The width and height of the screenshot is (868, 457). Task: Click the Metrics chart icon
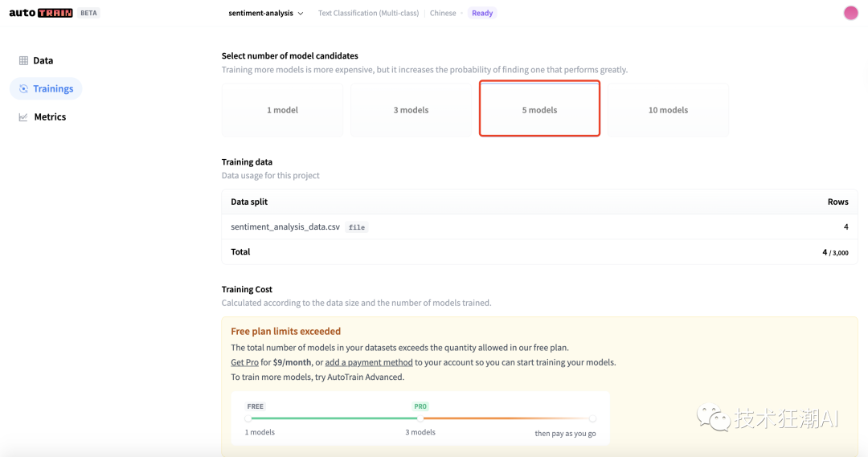tap(23, 116)
